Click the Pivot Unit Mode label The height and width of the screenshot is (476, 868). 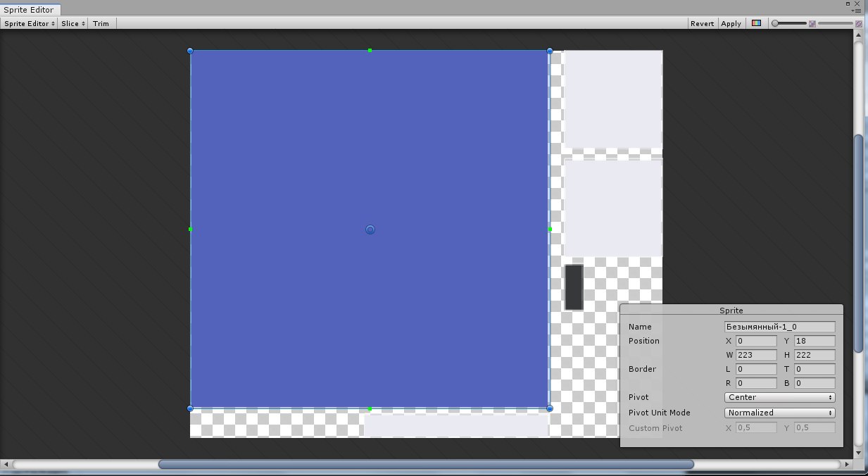pos(660,413)
